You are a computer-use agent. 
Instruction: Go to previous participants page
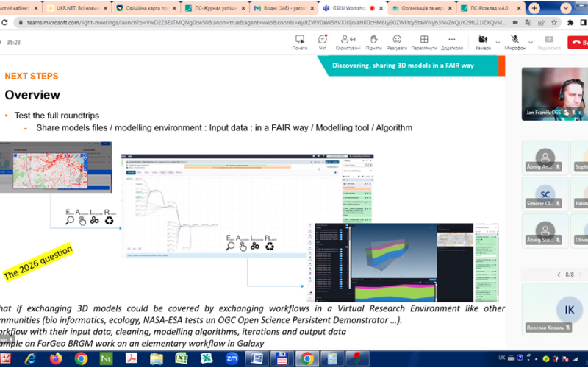click(x=559, y=275)
